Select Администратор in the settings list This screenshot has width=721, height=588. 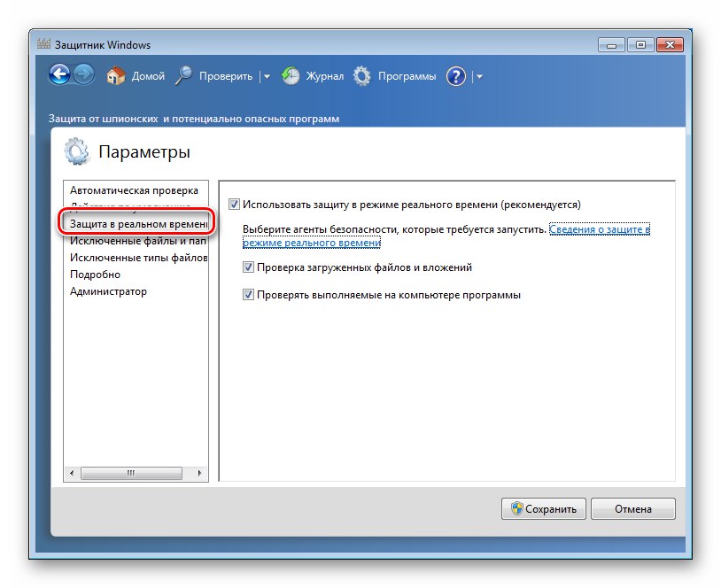point(109,291)
